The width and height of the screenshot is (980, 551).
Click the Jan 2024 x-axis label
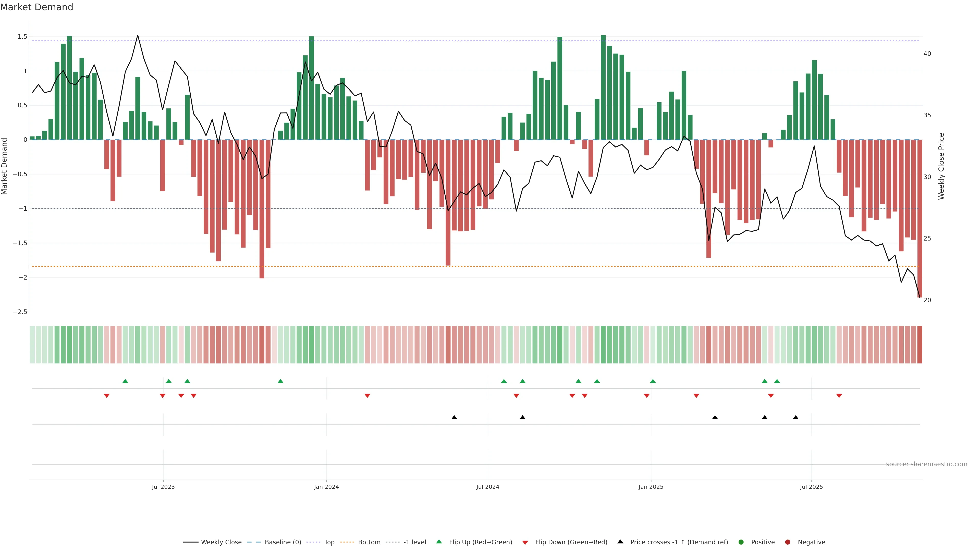pyautogui.click(x=326, y=487)
